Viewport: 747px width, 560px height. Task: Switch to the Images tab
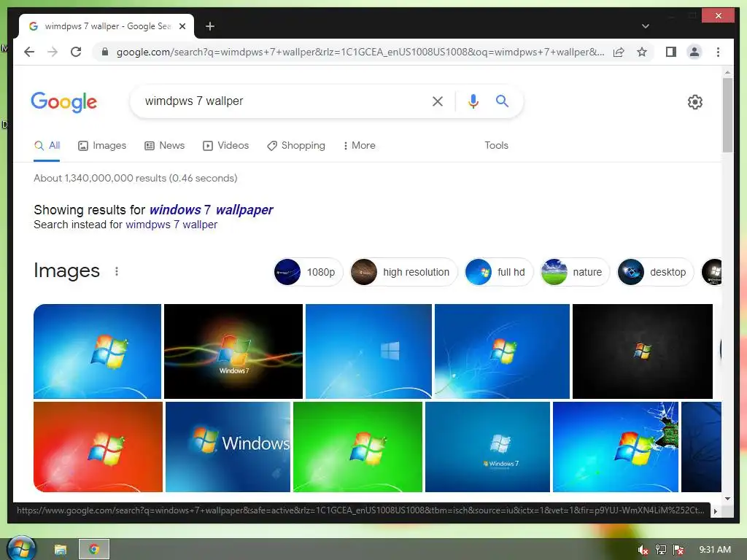pos(102,146)
